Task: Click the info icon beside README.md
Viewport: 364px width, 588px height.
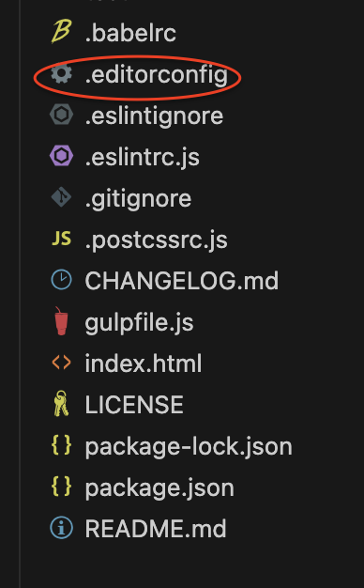Action: pos(61,528)
